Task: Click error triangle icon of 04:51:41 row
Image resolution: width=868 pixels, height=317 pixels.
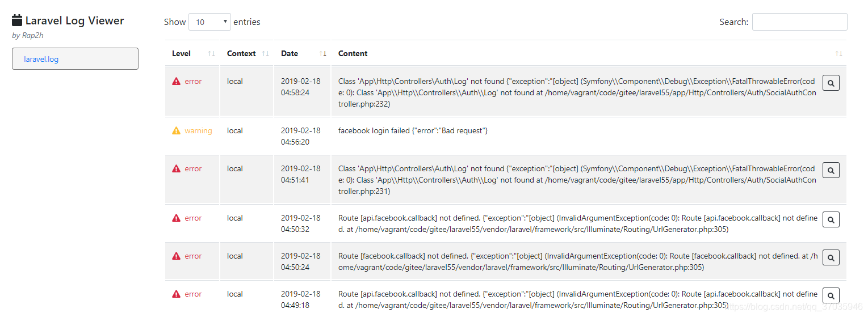Action: [176, 168]
